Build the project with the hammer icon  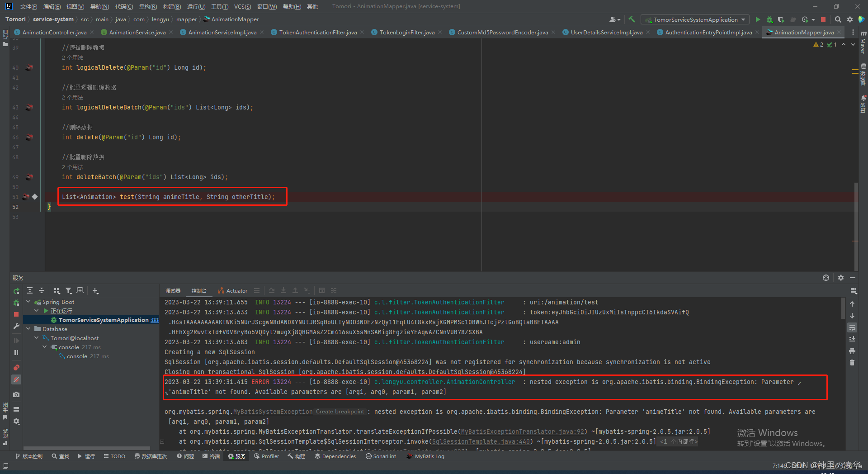tap(632, 19)
